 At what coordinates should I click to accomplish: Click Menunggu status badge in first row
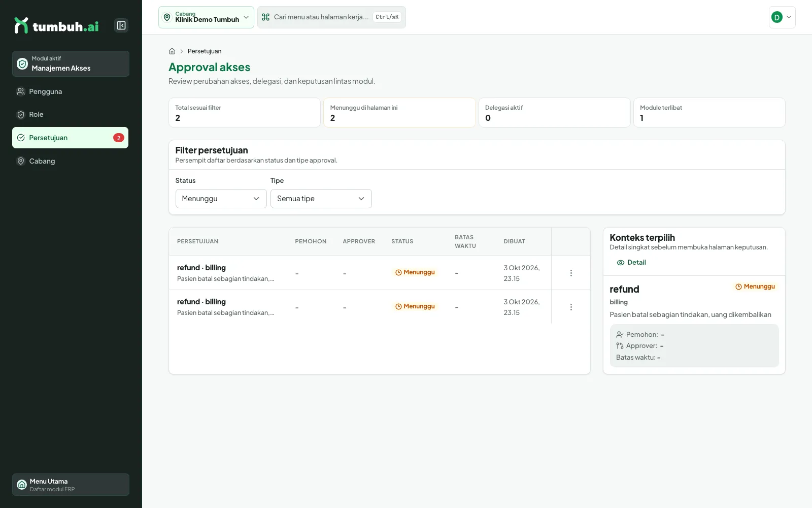coord(415,272)
